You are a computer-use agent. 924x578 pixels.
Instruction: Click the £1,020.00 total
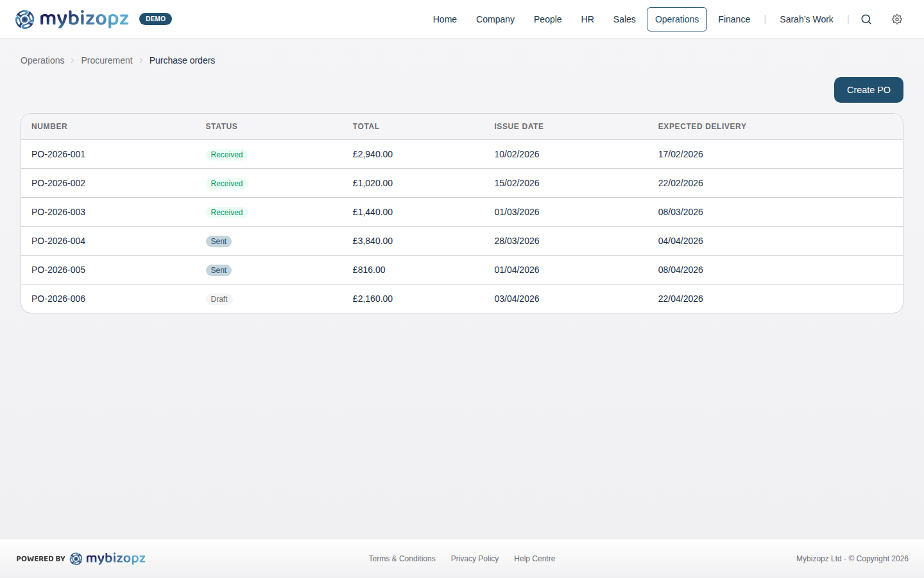pyautogui.click(x=373, y=183)
